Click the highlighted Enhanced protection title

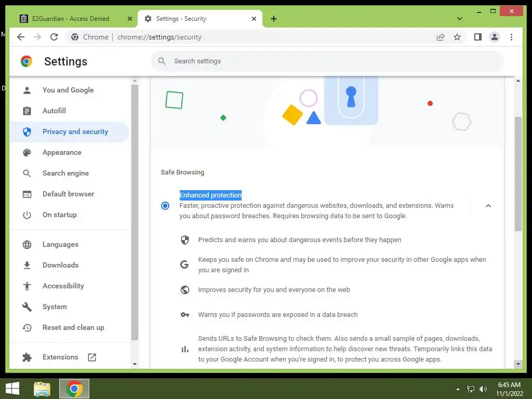point(210,195)
